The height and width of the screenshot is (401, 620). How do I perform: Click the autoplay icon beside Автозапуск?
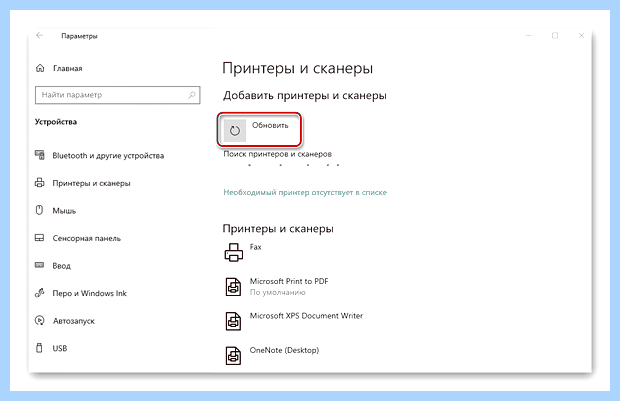click(40, 320)
